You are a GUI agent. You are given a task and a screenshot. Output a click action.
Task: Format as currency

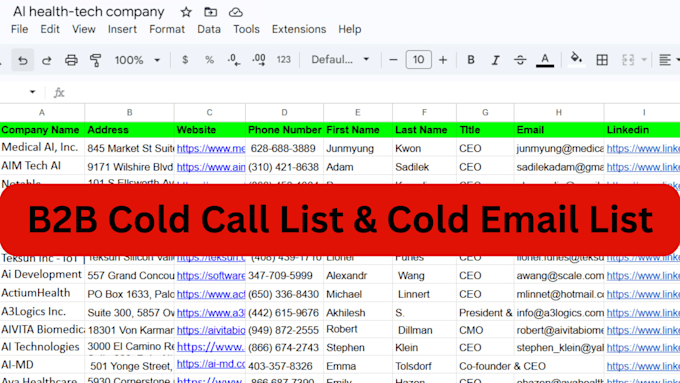click(185, 60)
